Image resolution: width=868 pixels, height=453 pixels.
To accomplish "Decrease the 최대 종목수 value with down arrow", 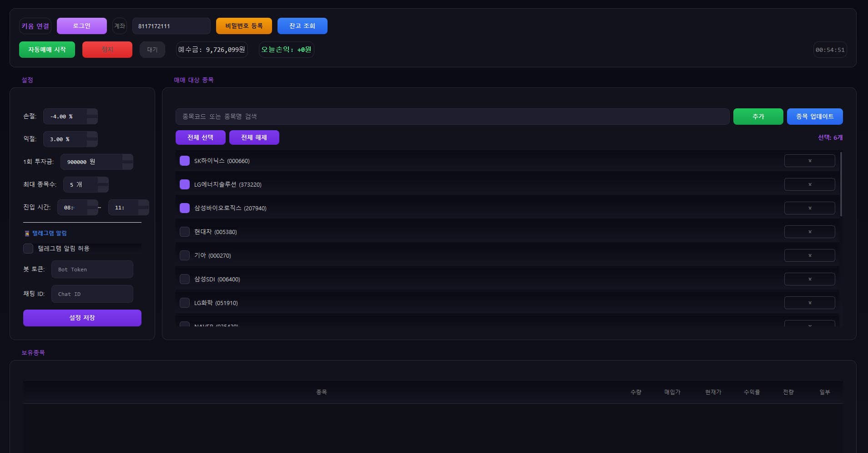I will click(x=103, y=188).
